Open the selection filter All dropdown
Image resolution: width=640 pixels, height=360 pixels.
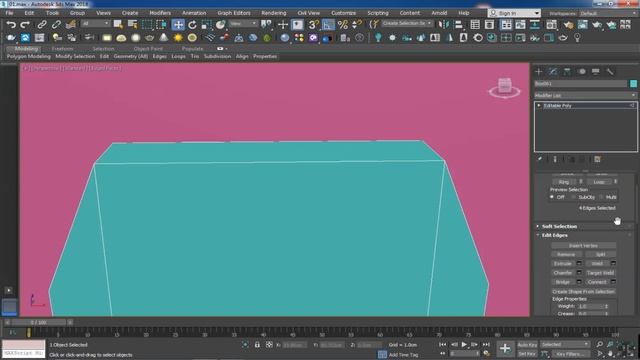point(96,24)
